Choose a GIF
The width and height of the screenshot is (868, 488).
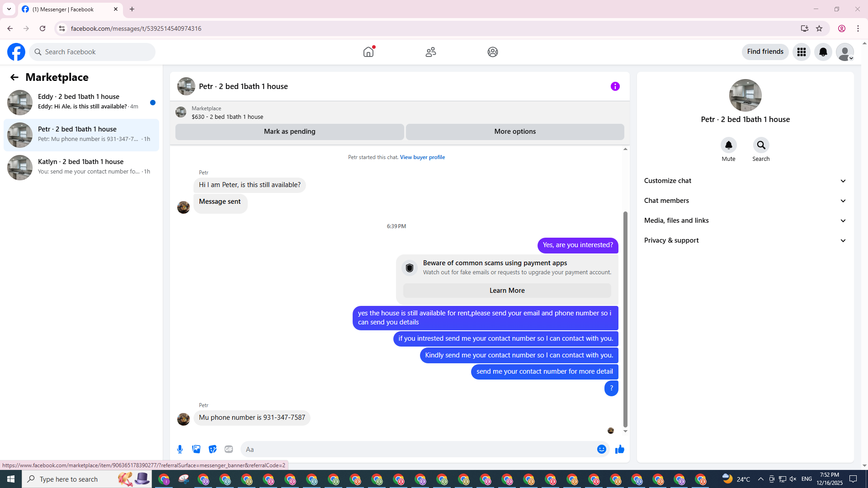[229, 449]
